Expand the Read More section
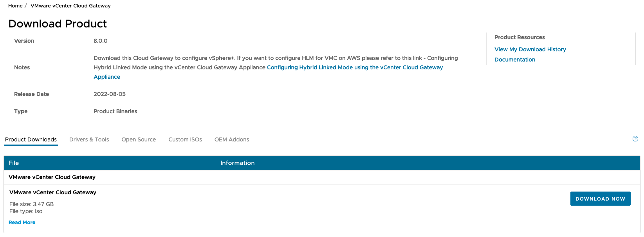This screenshot has width=644, height=237. click(22, 222)
